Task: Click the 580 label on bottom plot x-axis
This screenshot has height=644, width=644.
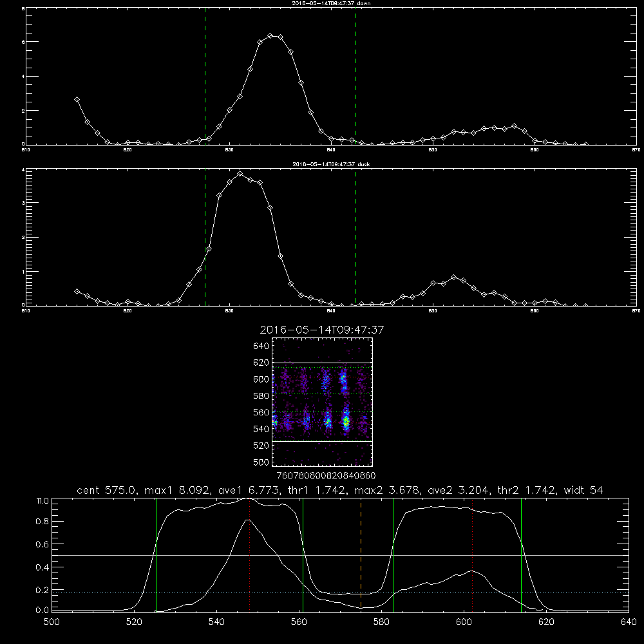Action: coord(381,622)
